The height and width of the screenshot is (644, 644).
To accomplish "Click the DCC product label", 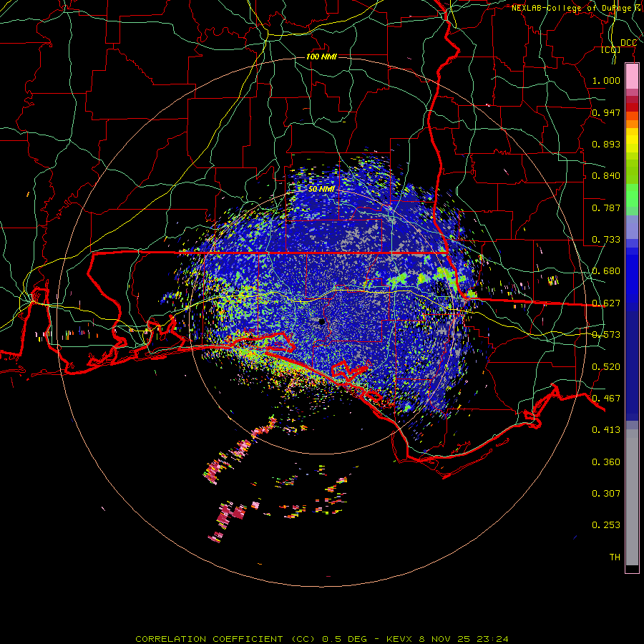I will tap(628, 43).
